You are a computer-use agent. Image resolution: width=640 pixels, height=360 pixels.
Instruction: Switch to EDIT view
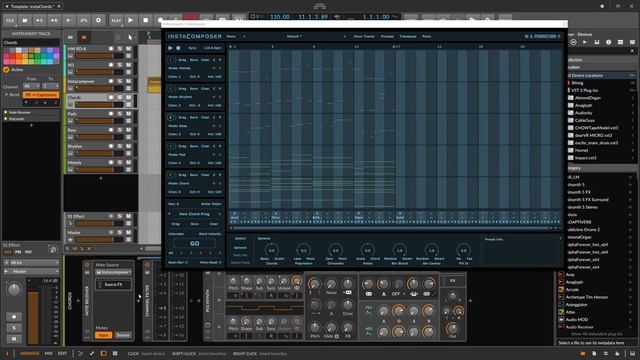coord(62,353)
